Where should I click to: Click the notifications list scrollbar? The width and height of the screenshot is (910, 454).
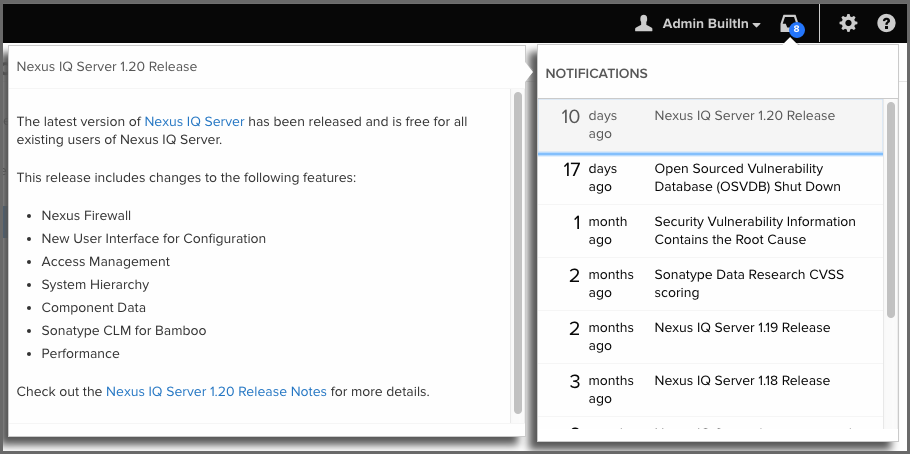[x=891, y=209]
